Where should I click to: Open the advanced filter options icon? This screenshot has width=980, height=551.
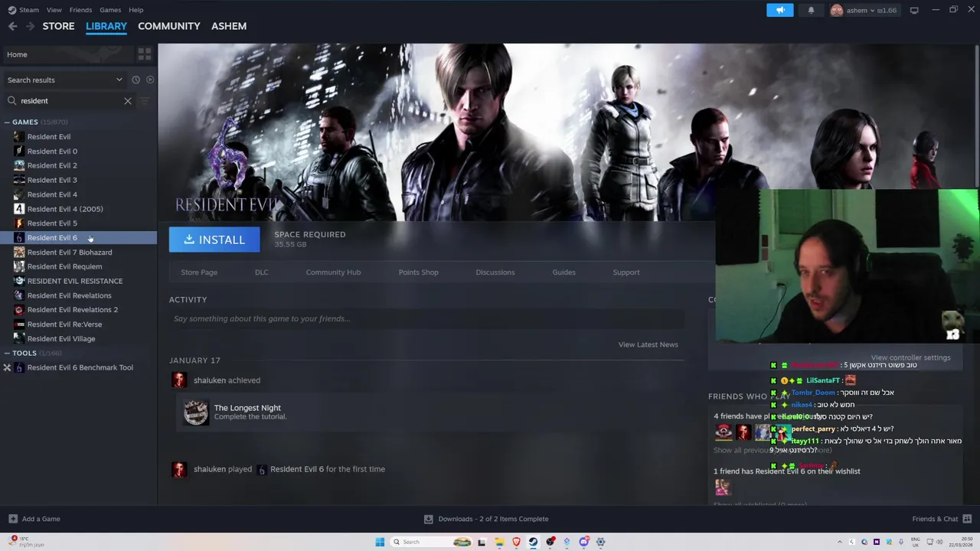click(144, 101)
